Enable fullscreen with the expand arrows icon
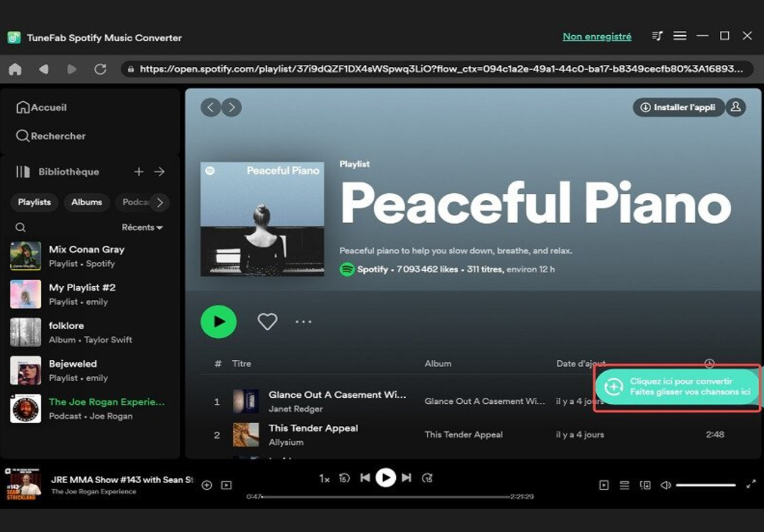 coord(751,485)
